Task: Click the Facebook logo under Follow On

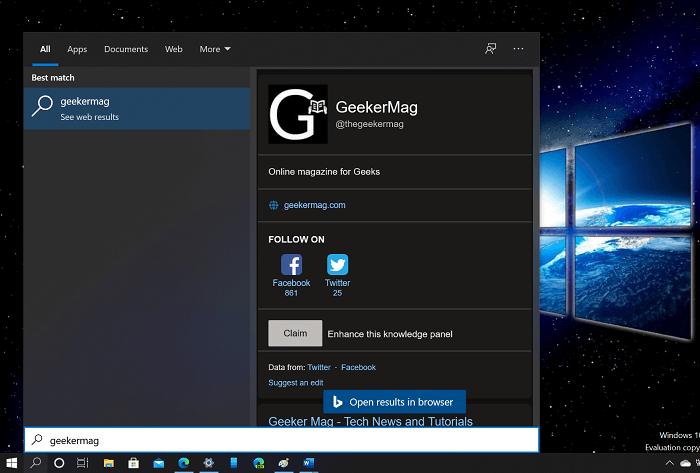Action: 292,265
